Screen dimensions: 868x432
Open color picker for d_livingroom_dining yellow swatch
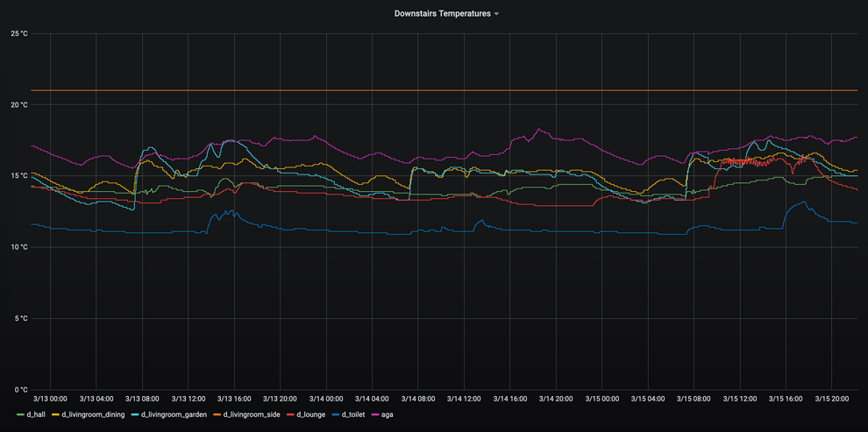pyautogui.click(x=56, y=414)
